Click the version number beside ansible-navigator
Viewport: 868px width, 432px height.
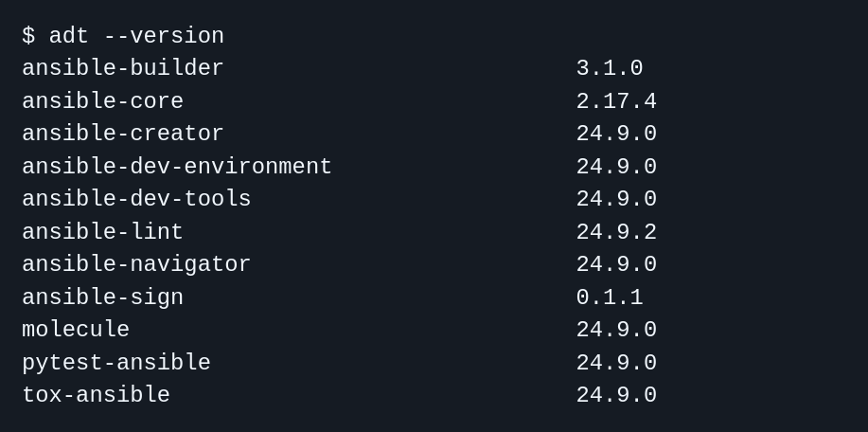(x=616, y=264)
